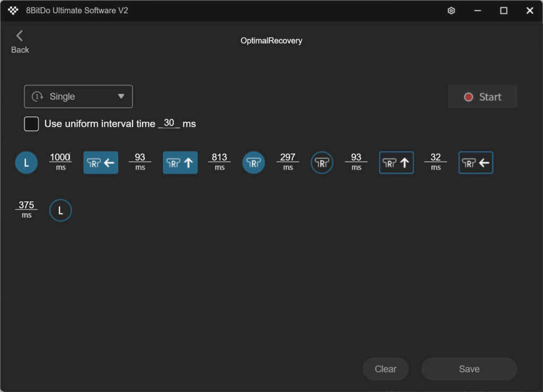The image size is (543, 392).
Task: Select the filled right stick left icon
Action: [x=101, y=163]
